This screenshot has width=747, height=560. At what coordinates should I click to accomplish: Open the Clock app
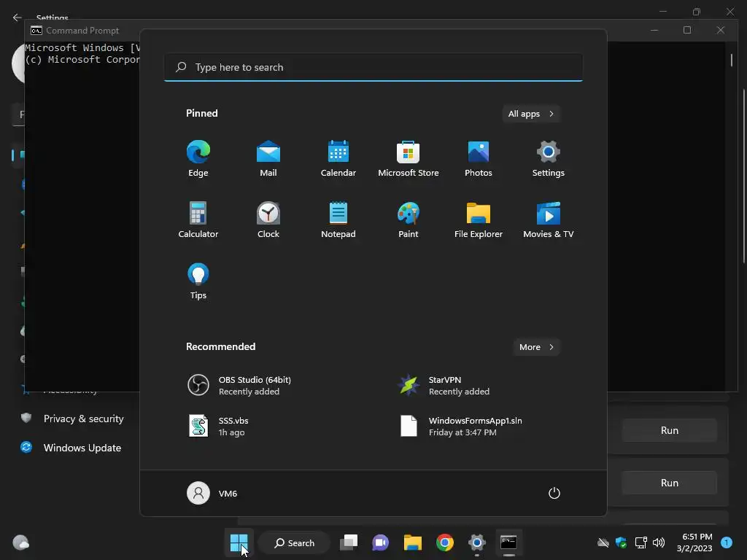tap(268, 220)
